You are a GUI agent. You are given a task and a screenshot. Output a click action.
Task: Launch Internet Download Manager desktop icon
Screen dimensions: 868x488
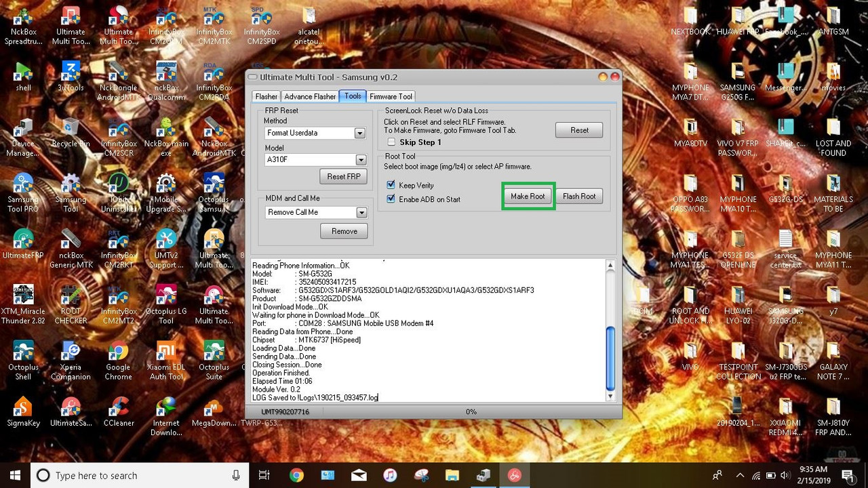click(166, 416)
